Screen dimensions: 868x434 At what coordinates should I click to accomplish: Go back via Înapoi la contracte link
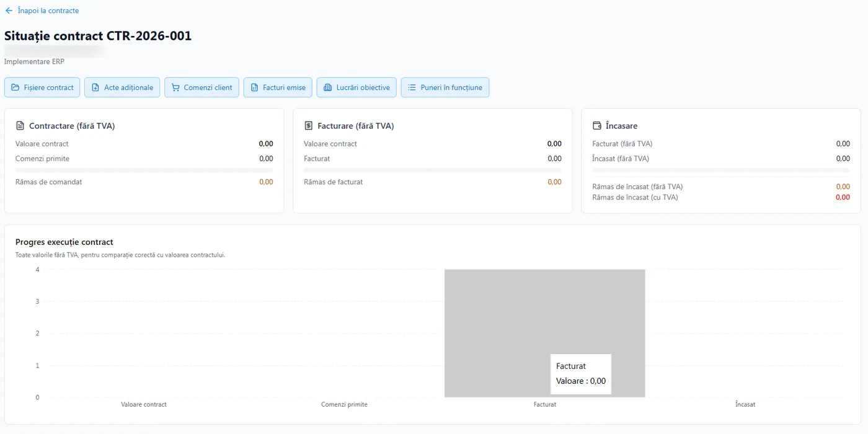(42, 11)
